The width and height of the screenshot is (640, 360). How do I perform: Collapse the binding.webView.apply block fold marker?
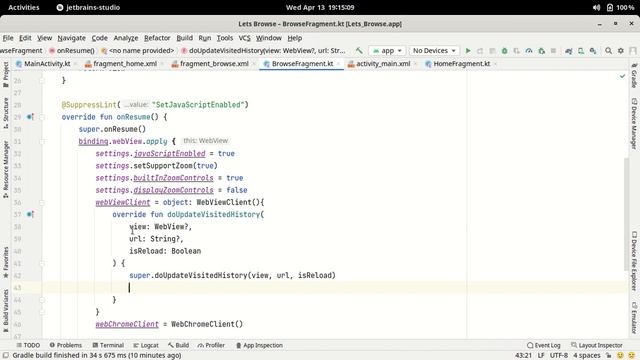(42, 142)
